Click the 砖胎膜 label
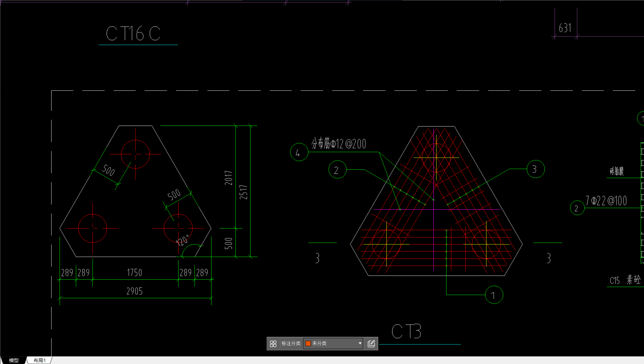The width and height of the screenshot is (644, 364). [x=617, y=171]
